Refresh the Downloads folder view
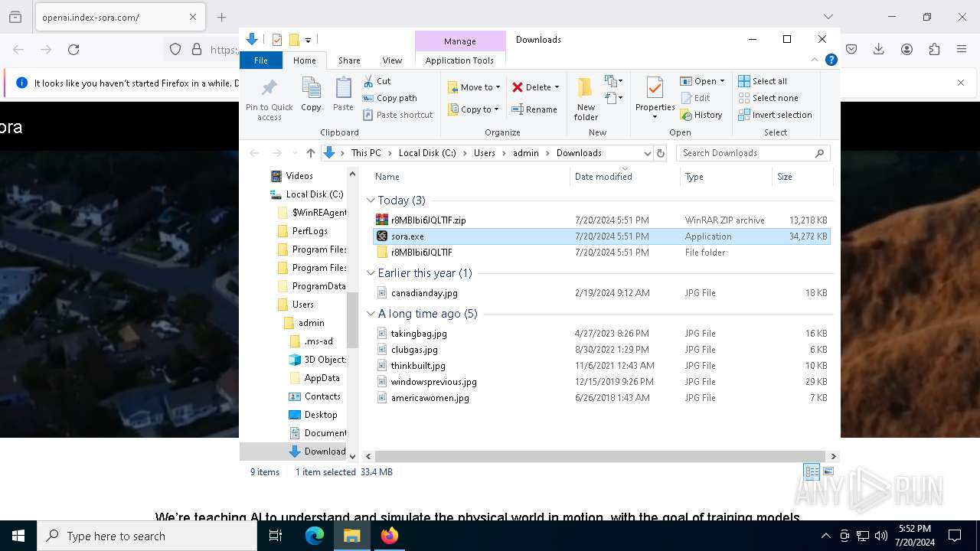Image resolution: width=980 pixels, height=551 pixels. [661, 153]
